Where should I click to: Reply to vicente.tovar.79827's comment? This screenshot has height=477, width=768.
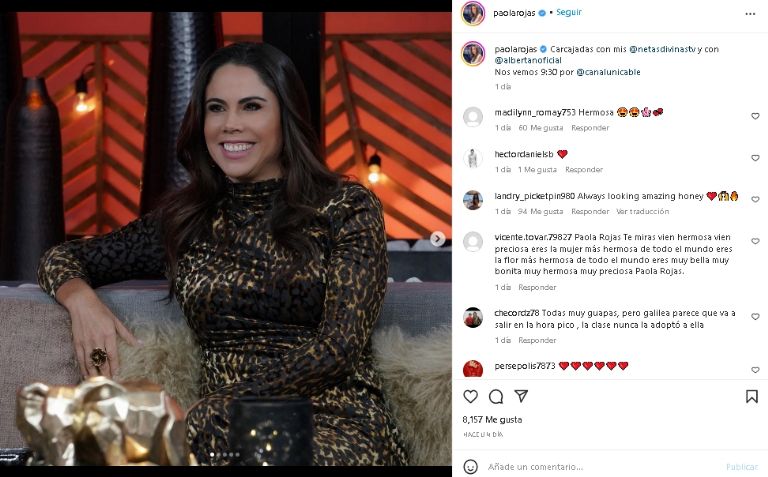(537, 287)
